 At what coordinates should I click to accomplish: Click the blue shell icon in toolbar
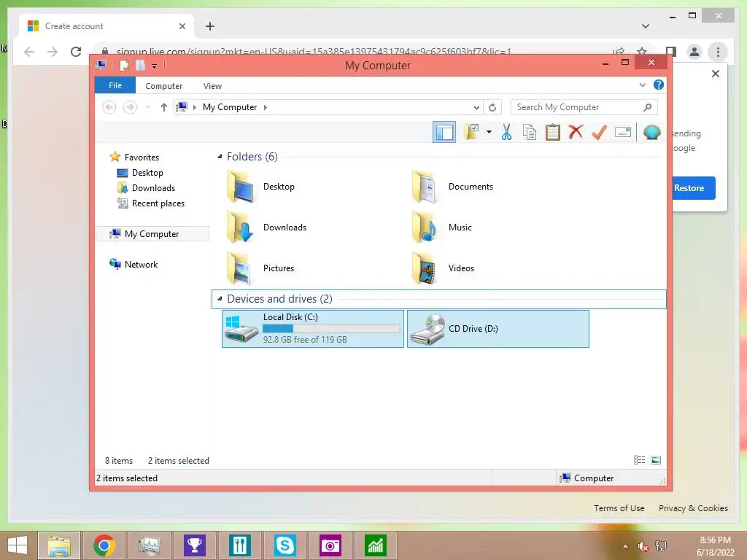click(x=651, y=132)
